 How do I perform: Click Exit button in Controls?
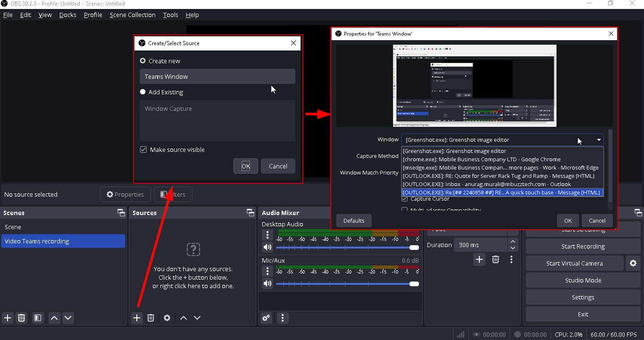pos(583,314)
